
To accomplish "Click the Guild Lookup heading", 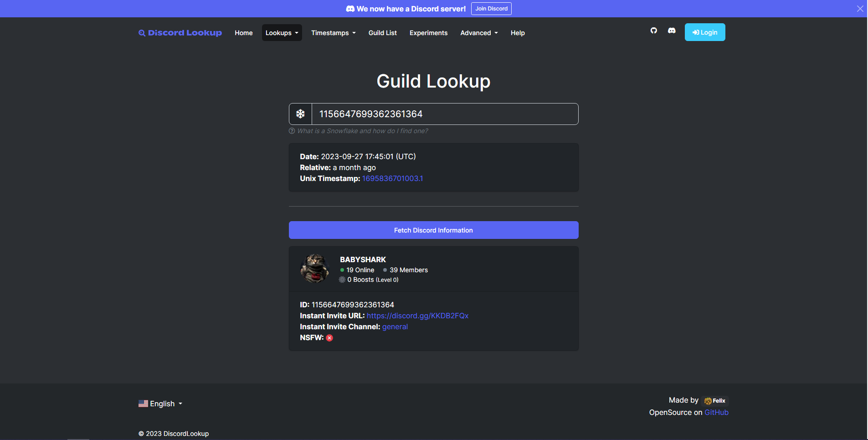I will pyautogui.click(x=434, y=81).
